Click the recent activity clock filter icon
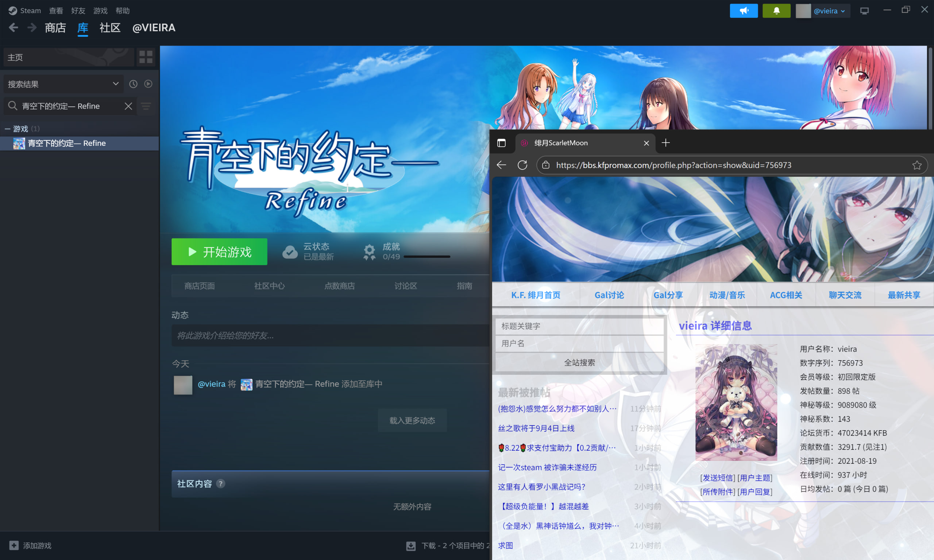934x560 pixels. [133, 84]
